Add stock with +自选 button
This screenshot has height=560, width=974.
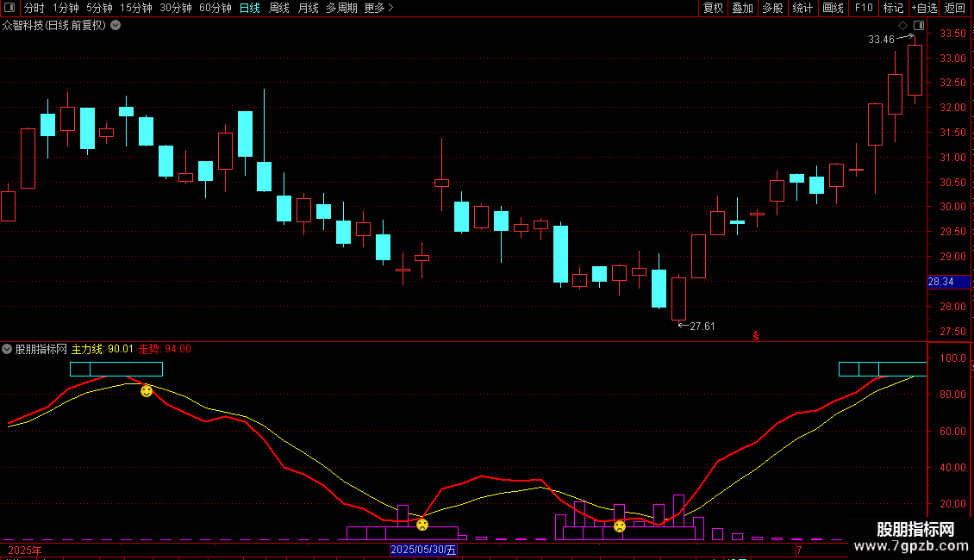tap(924, 8)
